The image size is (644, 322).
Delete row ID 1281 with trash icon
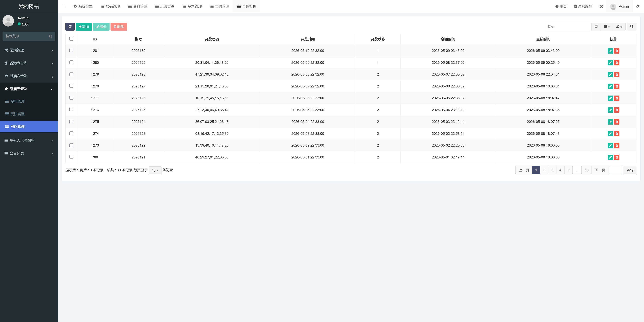617,51
